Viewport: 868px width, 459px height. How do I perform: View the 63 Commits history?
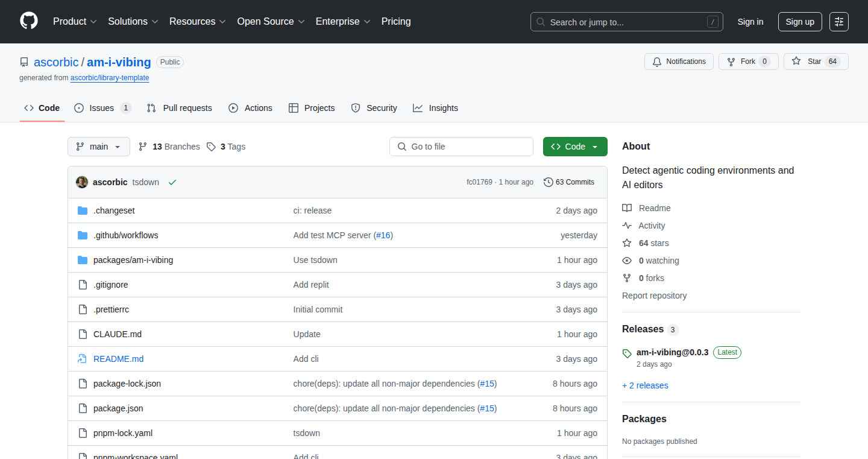[x=569, y=182]
